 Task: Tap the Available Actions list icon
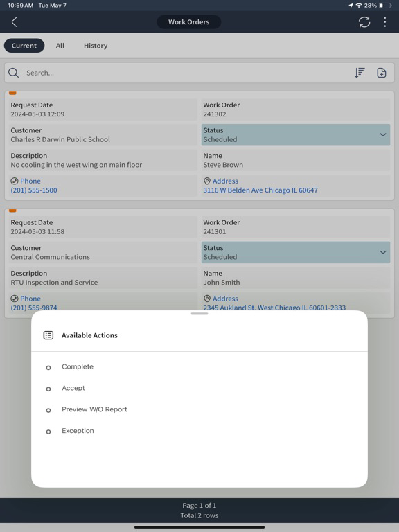click(48, 335)
